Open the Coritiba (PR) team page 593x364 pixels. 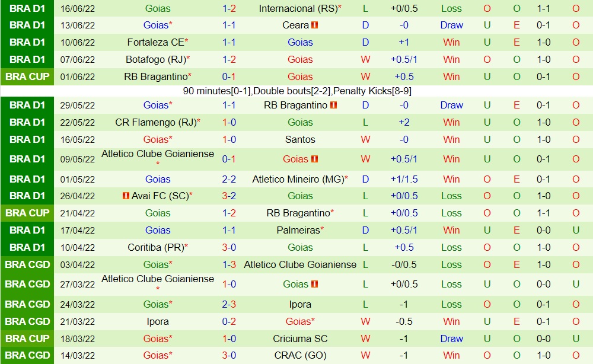pyautogui.click(x=155, y=247)
